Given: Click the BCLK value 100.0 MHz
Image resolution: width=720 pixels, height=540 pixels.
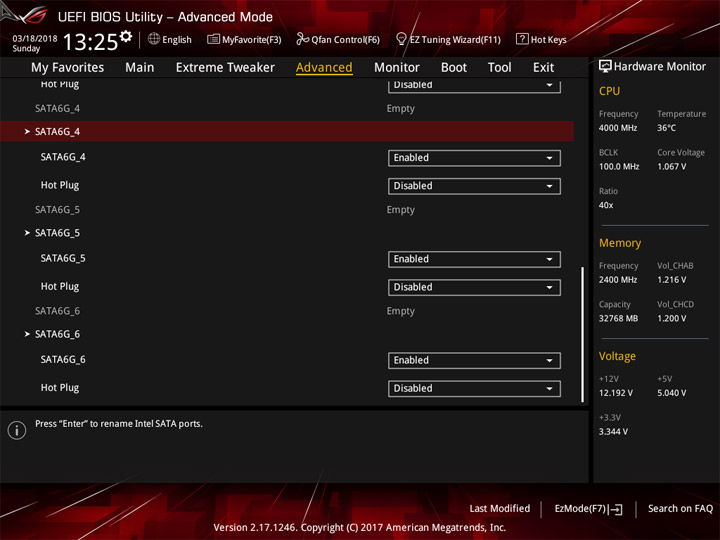Looking at the screenshot, I should tap(619, 167).
